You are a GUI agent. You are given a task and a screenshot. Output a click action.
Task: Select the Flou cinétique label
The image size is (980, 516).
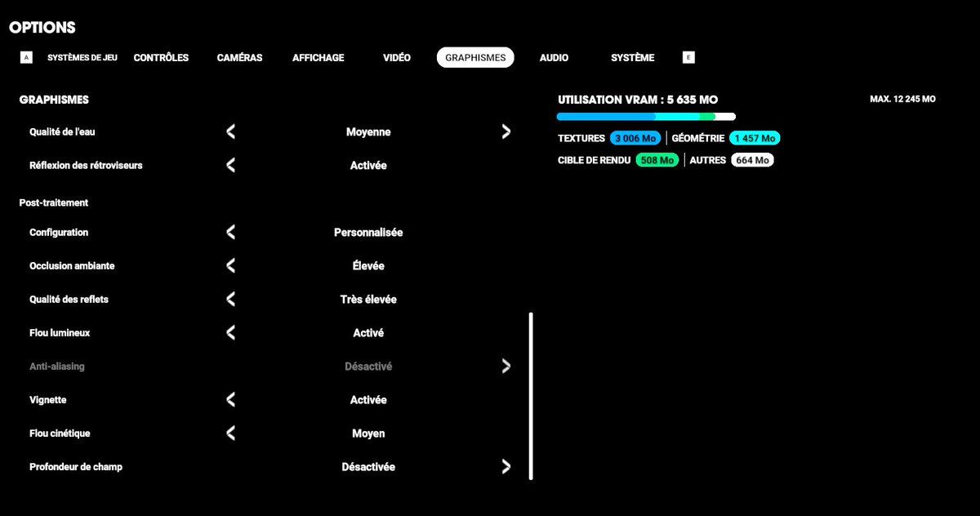[x=60, y=434]
